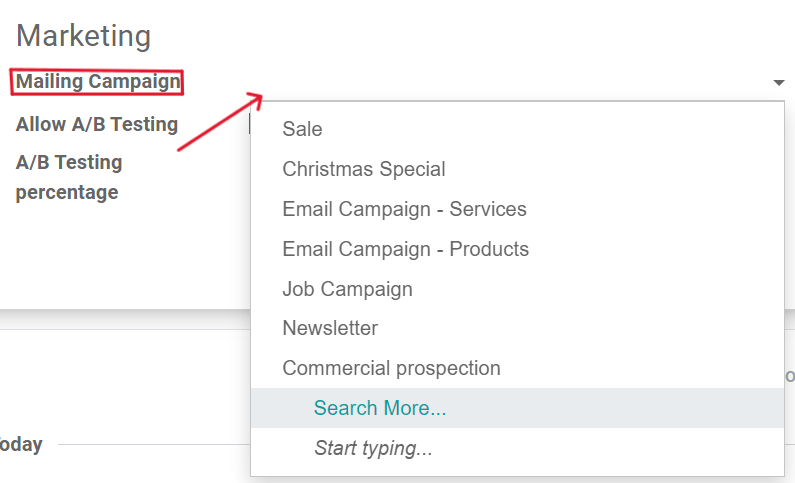Click the Marketing section heading
This screenshot has width=795, height=483.
coord(84,36)
